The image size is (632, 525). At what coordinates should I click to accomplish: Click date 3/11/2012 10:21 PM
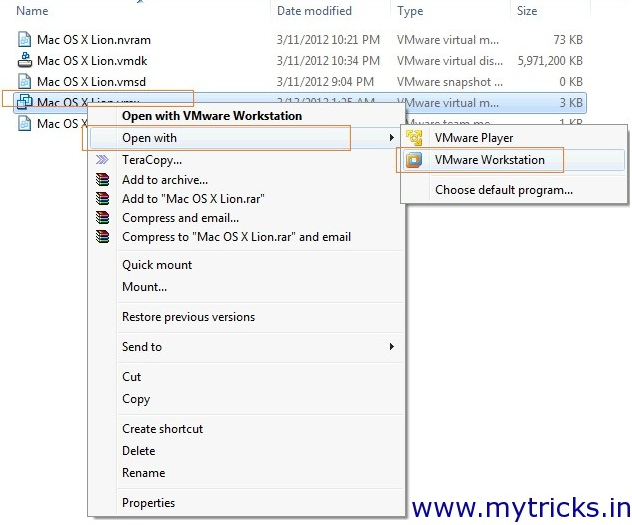(328, 40)
